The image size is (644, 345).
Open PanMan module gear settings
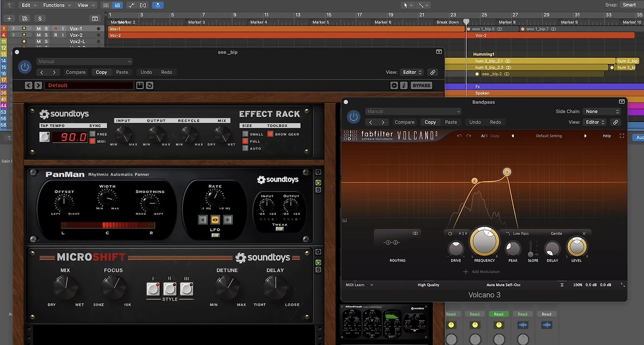point(318,172)
